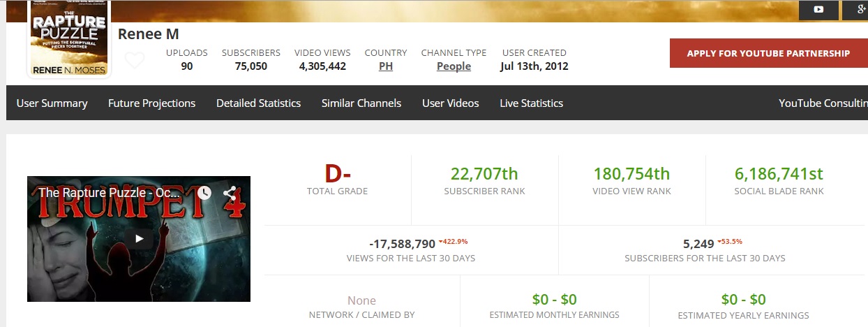This screenshot has width=868, height=327.
Task: Select the 75,050 subscribers count
Action: 251,66
